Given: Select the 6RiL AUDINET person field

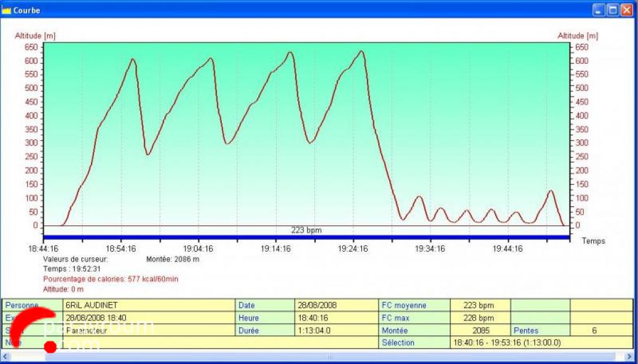Looking at the screenshot, I should 149,306.
